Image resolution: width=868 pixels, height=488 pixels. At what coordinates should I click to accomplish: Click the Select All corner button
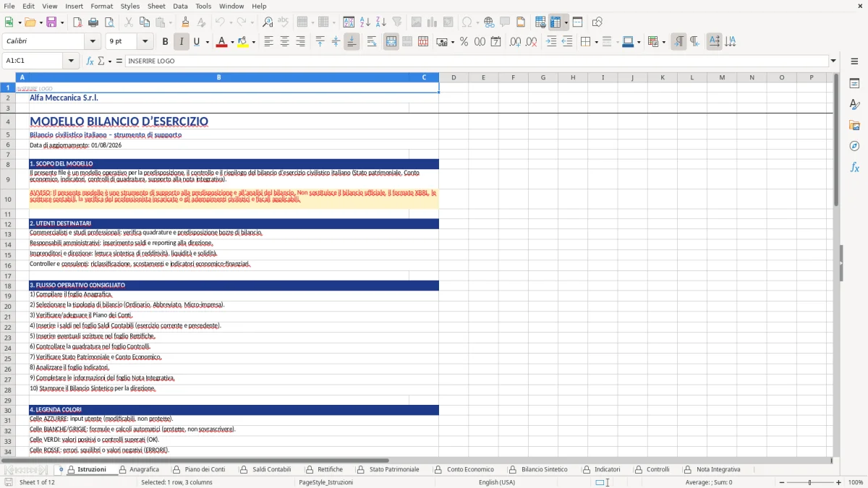7,77
